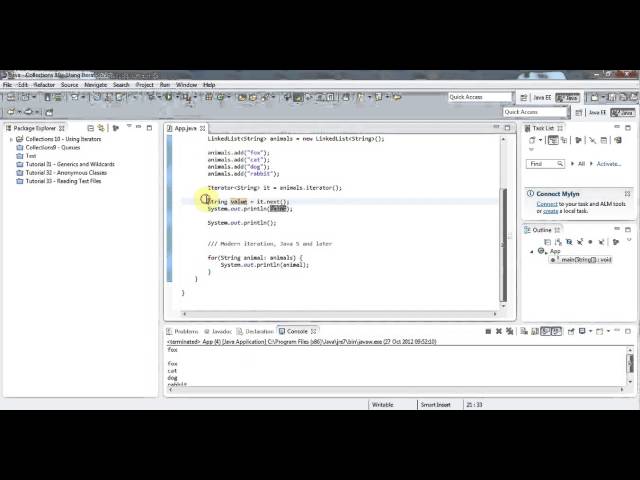Image resolution: width=640 pixels, height=480 pixels.
Task: Select main(String[]) : void in Outline
Action: click(581, 260)
